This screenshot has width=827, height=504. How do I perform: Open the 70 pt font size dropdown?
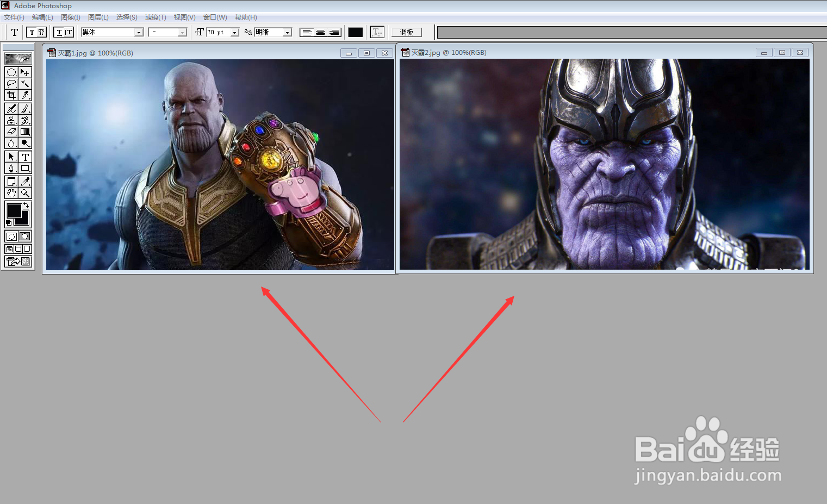point(235,33)
